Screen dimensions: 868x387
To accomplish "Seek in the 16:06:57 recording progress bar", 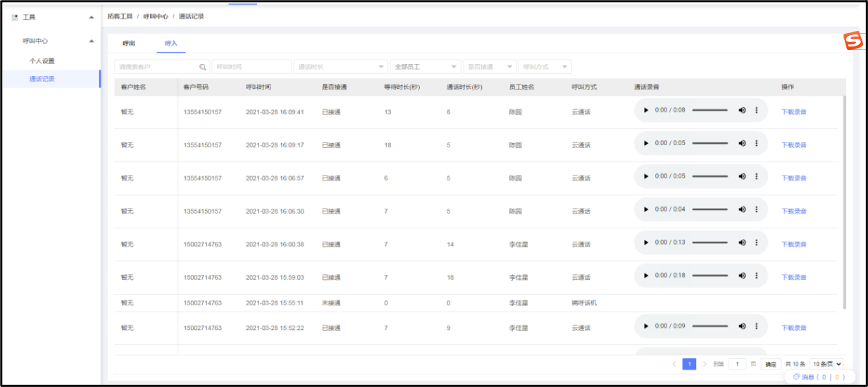I will pyautogui.click(x=710, y=177).
